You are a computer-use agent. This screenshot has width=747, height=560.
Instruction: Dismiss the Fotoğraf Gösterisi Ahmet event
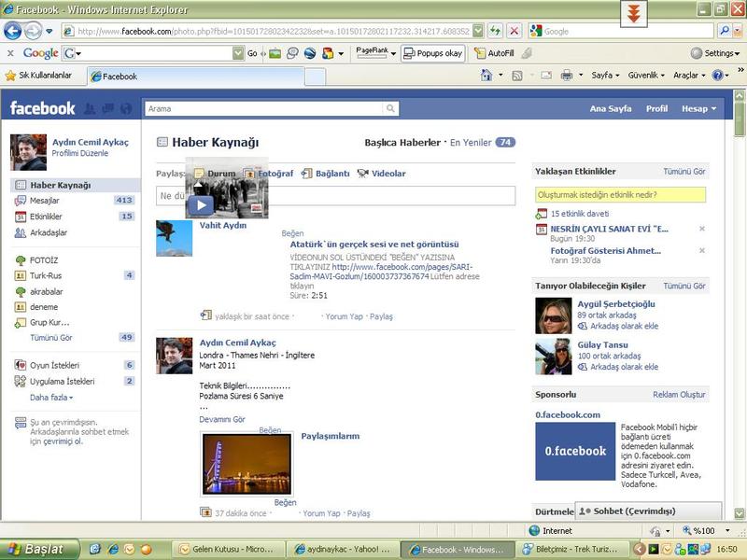click(702, 250)
